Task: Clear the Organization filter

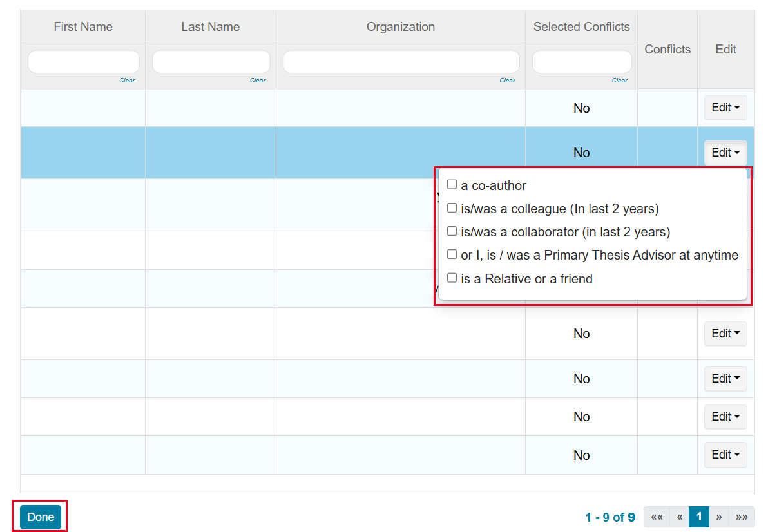Action: click(507, 81)
